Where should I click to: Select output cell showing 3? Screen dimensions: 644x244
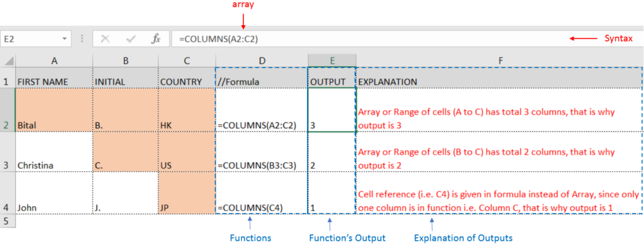[x=332, y=109]
